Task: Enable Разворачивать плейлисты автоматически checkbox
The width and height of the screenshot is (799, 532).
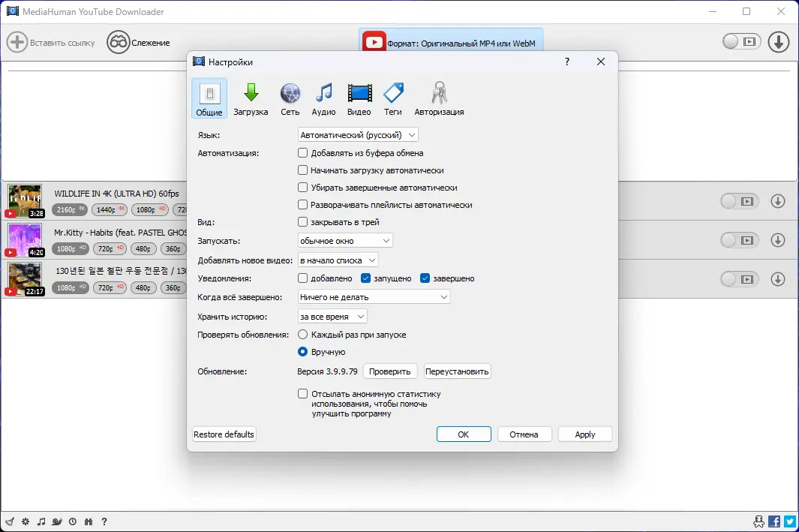Action: [x=302, y=205]
